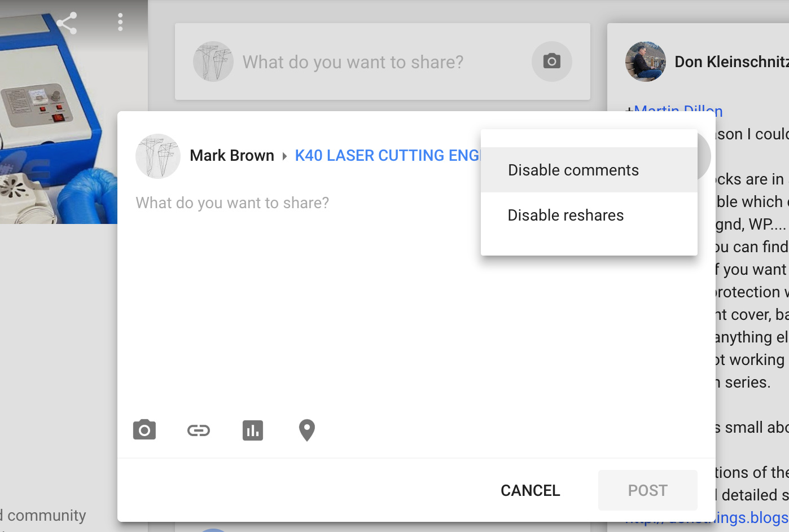Image resolution: width=789 pixels, height=532 pixels.
Task: Open the three-dot community options menu
Action: tap(120, 23)
